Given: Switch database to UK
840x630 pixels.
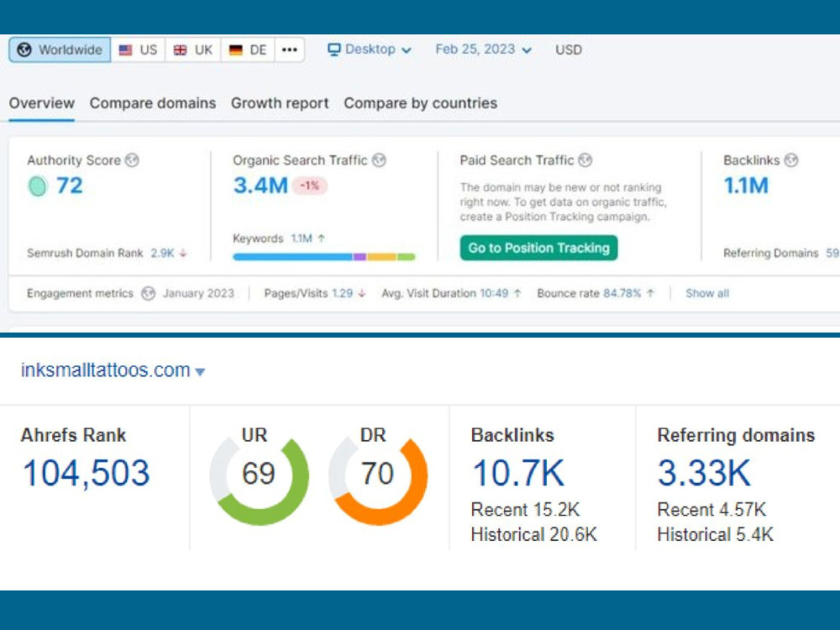Looking at the screenshot, I should (193, 50).
